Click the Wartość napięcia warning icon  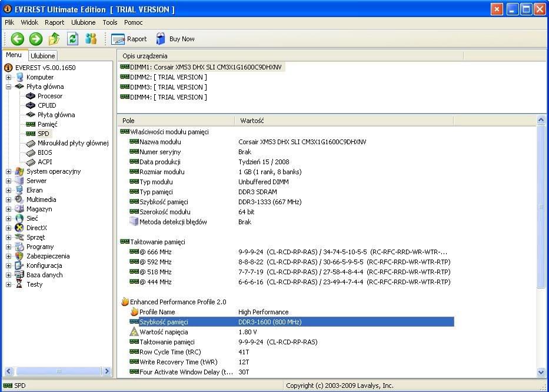point(134,332)
